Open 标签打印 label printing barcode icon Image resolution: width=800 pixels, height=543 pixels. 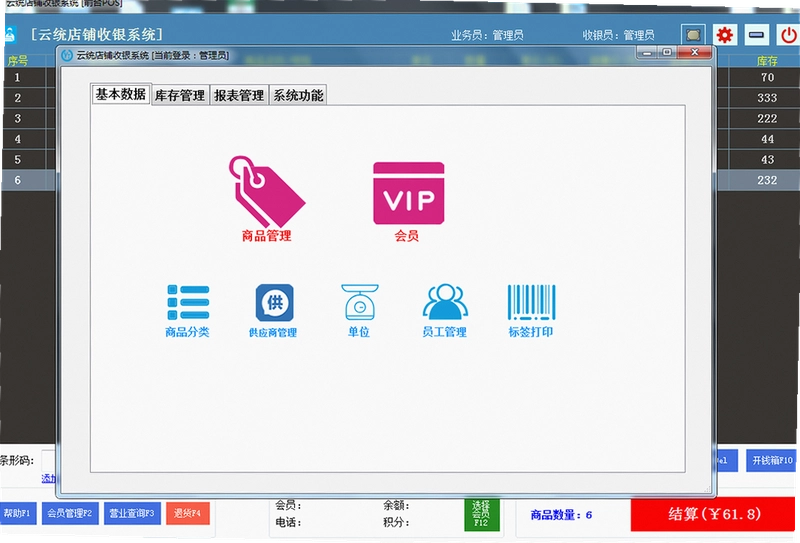531,311
